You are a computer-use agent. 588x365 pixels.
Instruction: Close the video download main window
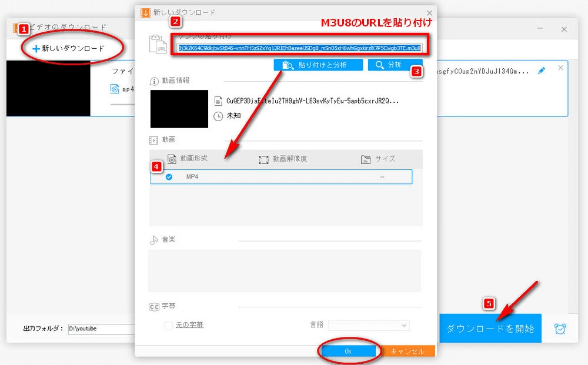pyautogui.click(x=564, y=29)
